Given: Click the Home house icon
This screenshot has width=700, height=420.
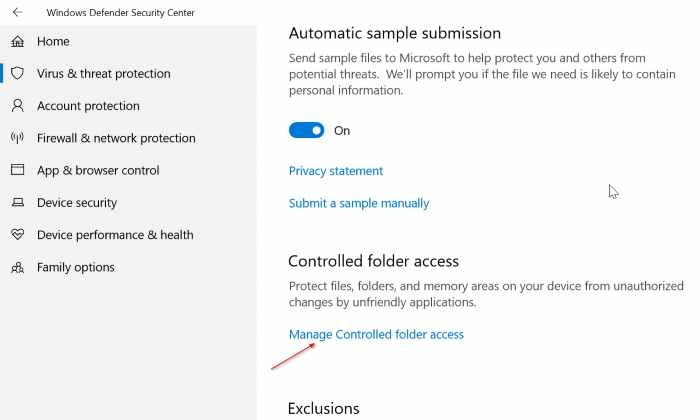Looking at the screenshot, I should pos(17,41).
